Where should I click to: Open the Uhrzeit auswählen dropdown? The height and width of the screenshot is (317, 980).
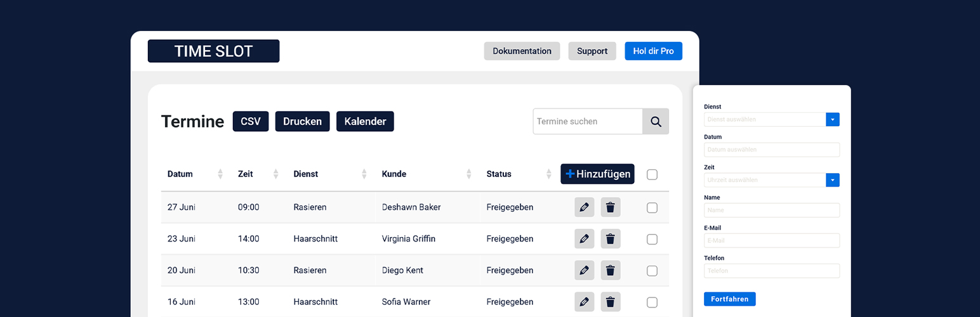coord(833,180)
